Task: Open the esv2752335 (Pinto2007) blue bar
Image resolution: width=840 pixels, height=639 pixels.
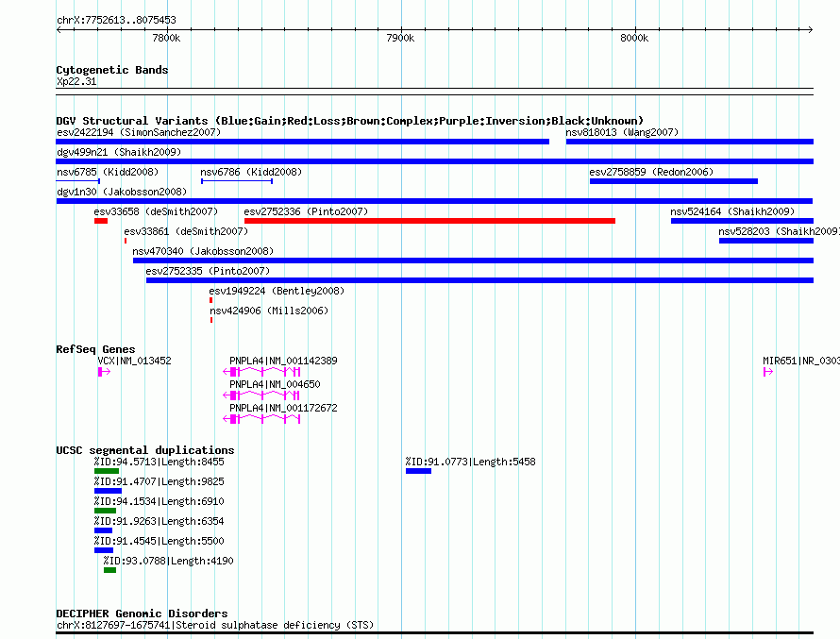Action: point(479,280)
